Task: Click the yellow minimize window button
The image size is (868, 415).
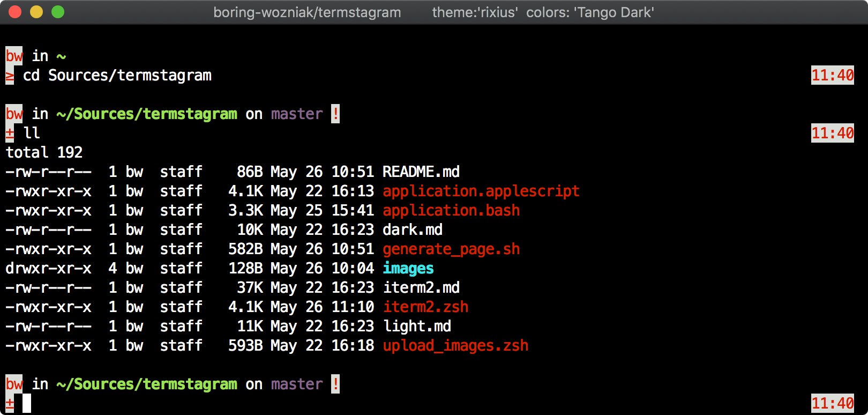Action: (x=36, y=12)
